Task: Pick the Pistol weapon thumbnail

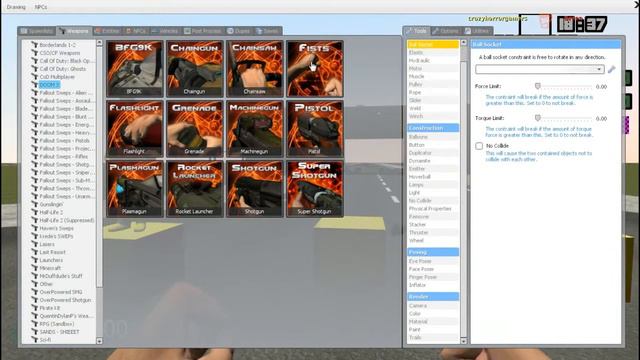Action: pos(315,129)
